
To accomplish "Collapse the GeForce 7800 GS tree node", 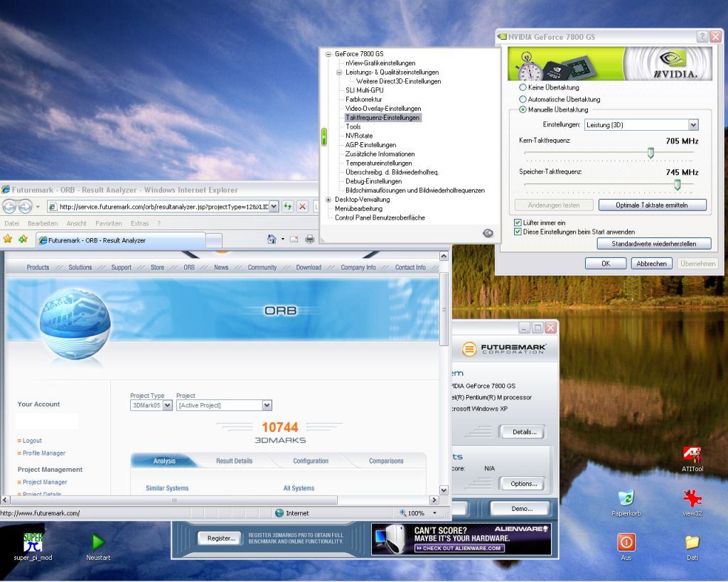I will pos(328,54).
